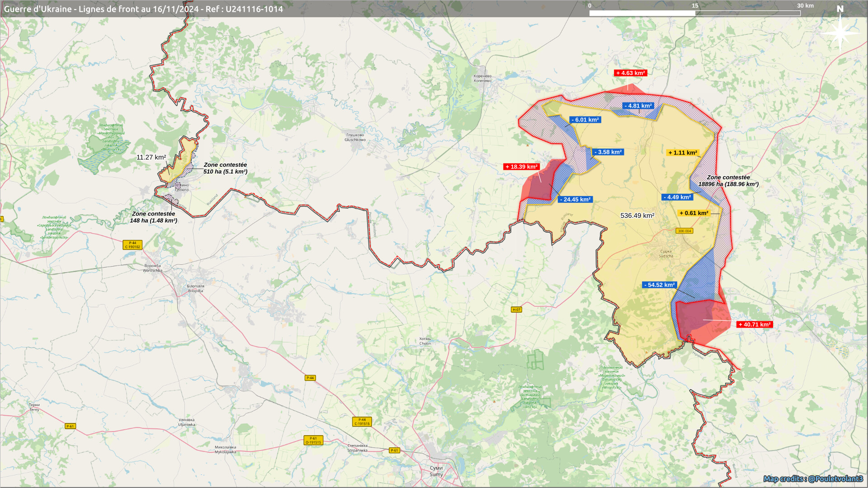Click the P-61 shield near Terny
This screenshot has width=868, height=488.
70,426
